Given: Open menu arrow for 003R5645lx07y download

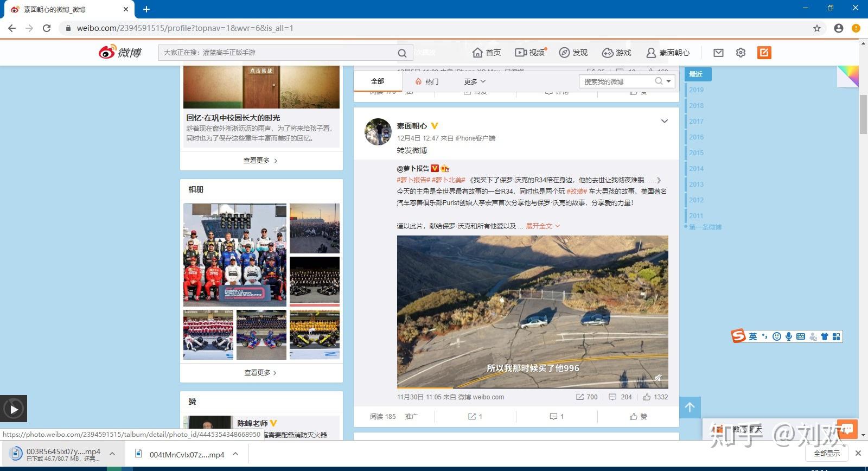Looking at the screenshot, I should (x=112, y=454).
